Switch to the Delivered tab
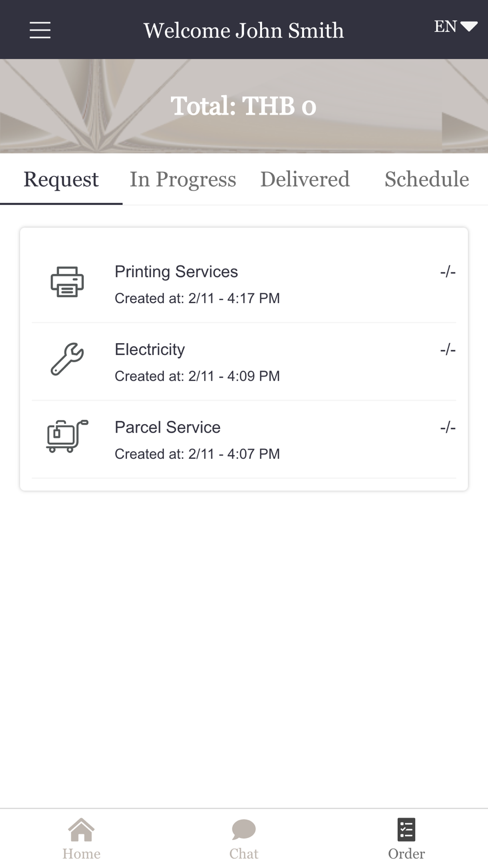Screen dimensions: 488x868 [305, 179]
